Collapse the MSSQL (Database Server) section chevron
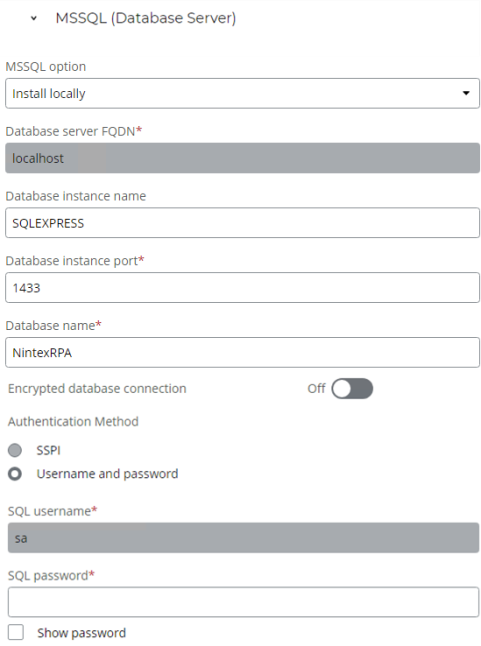The image size is (481, 646). [x=34, y=18]
